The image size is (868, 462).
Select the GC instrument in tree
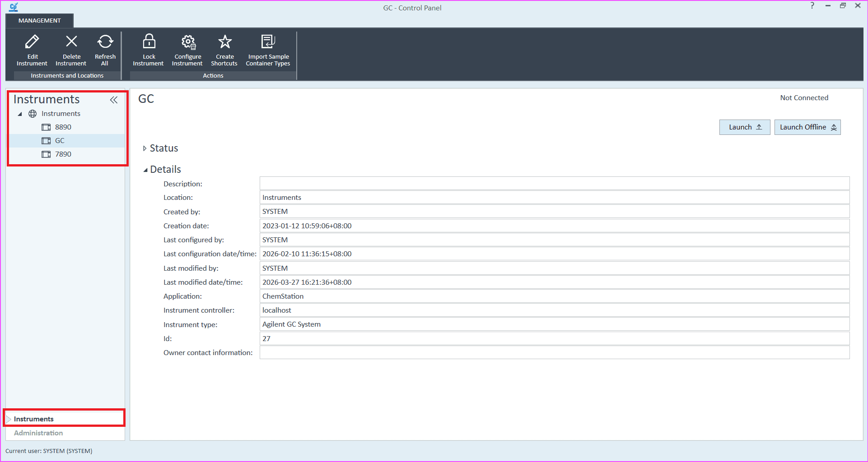60,141
